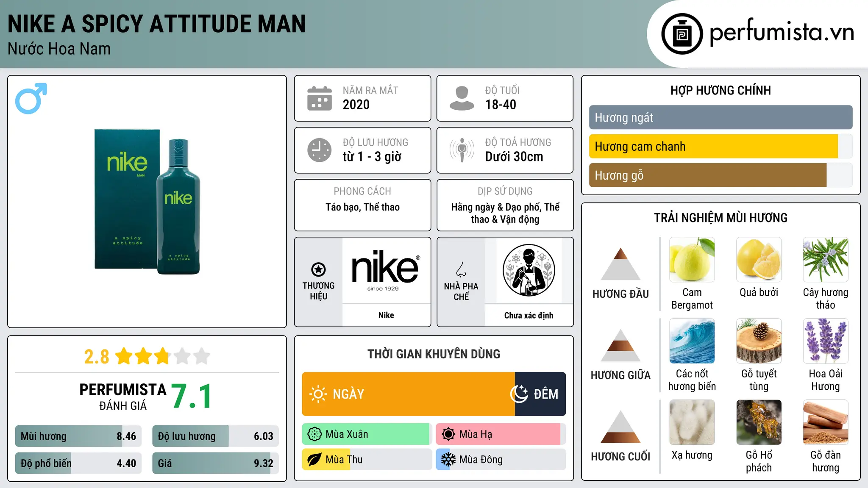Click the launch year value 2020
868x488 pixels.
pyautogui.click(x=356, y=105)
